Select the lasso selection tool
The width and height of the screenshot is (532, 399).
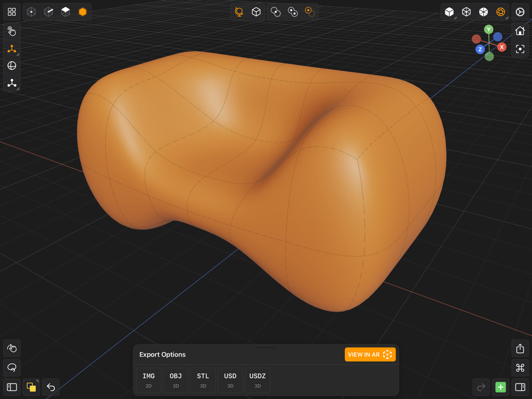(x=12, y=368)
